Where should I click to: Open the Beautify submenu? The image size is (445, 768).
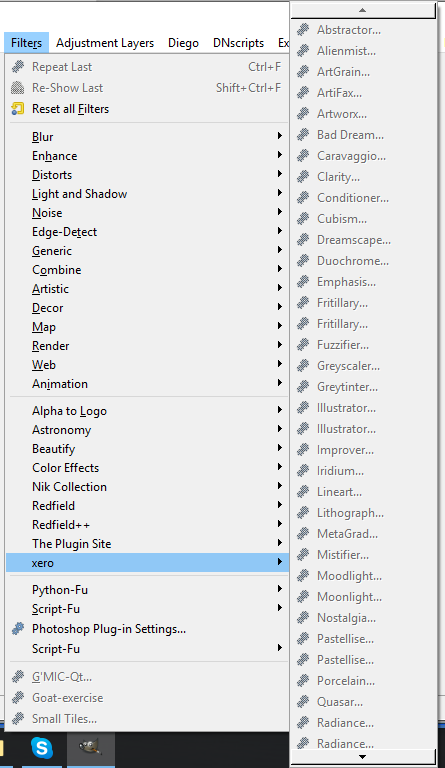click(147, 449)
